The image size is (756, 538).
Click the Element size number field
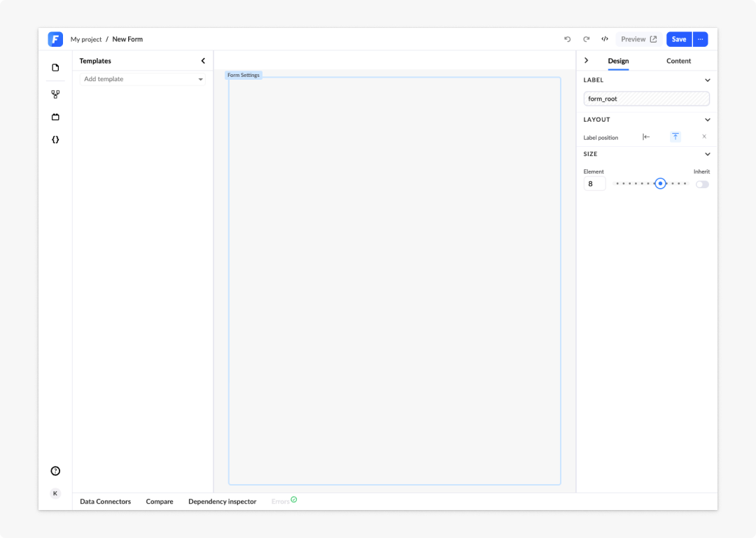(594, 184)
